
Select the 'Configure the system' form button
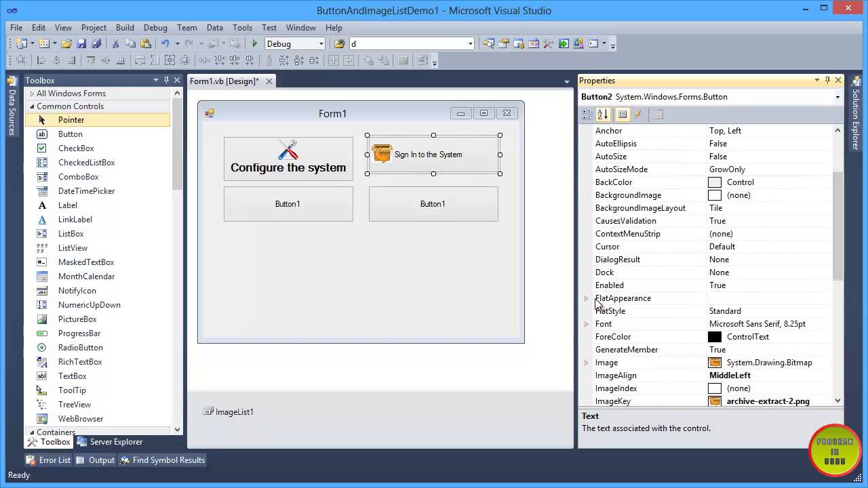[x=288, y=159]
